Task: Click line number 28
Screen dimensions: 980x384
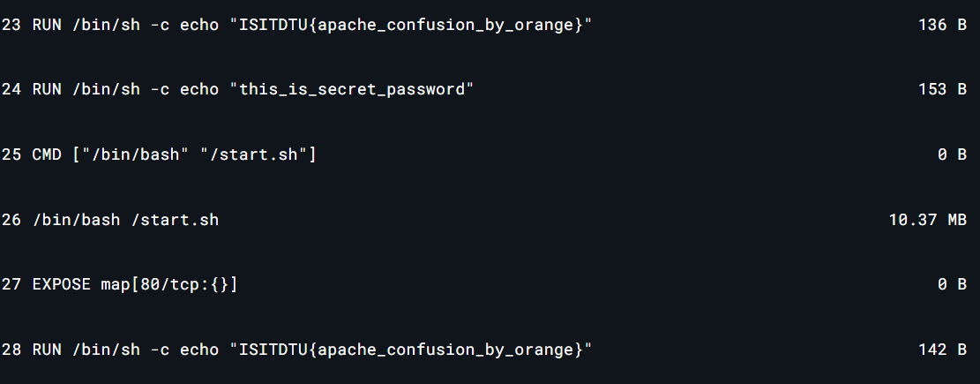Action: (x=11, y=350)
